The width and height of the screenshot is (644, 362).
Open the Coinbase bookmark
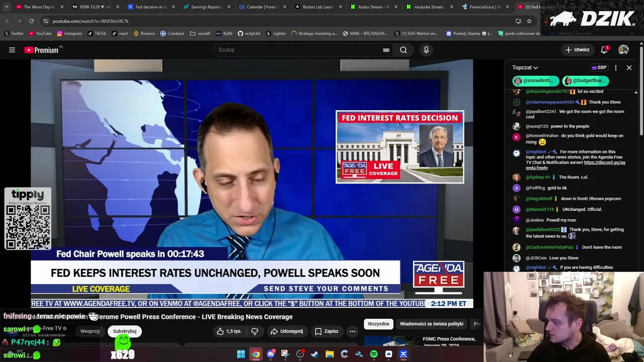coord(172,34)
